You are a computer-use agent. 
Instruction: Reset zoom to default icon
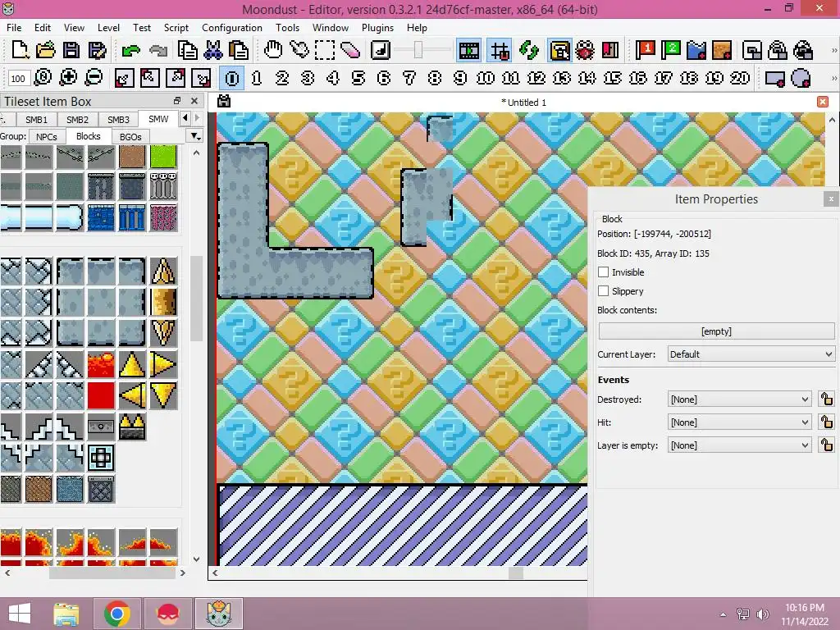pyautogui.click(x=43, y=78)
